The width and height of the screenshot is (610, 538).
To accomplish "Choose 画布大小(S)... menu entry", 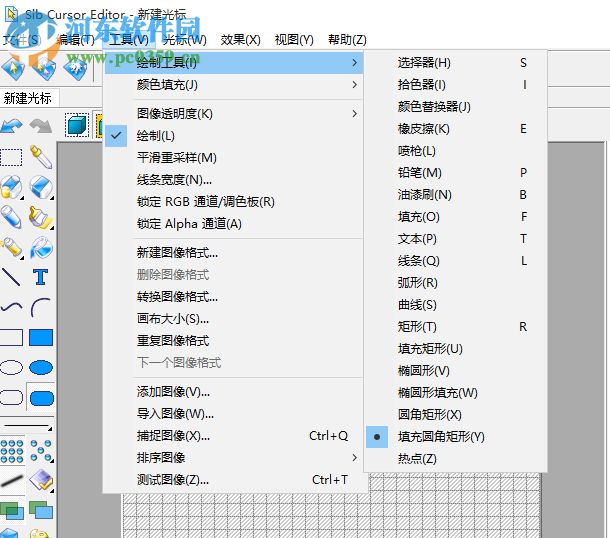I will point(233,319).
